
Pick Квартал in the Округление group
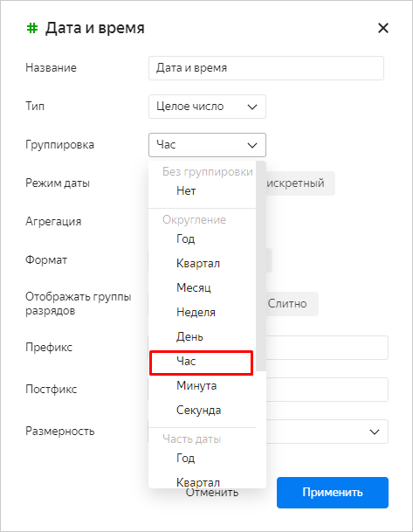pos(202,264)
